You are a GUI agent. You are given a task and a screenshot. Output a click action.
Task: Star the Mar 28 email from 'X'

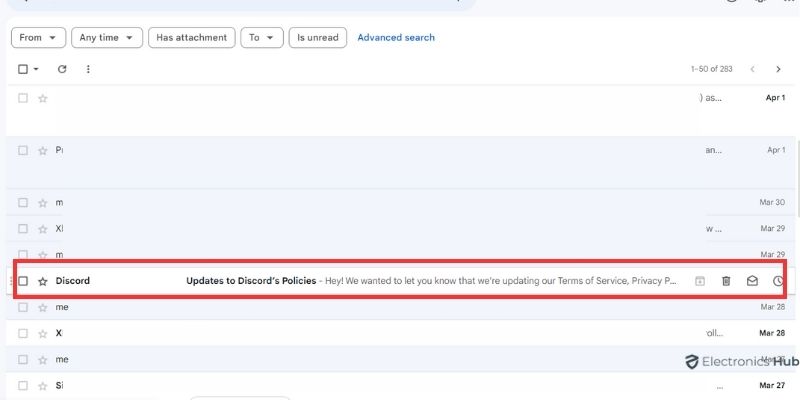click(43, 334)
